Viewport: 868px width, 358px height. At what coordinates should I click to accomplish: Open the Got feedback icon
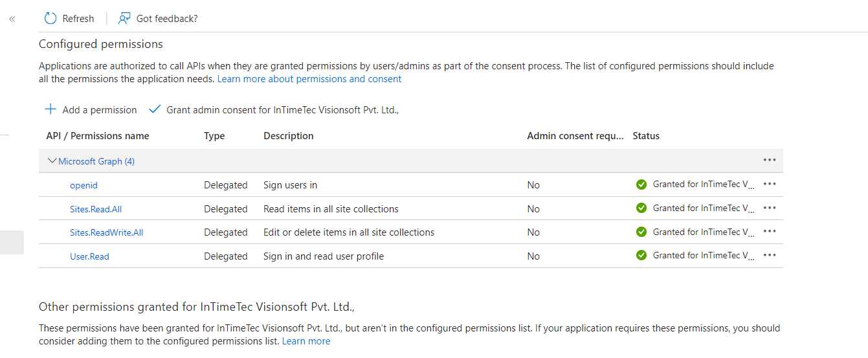124,19
